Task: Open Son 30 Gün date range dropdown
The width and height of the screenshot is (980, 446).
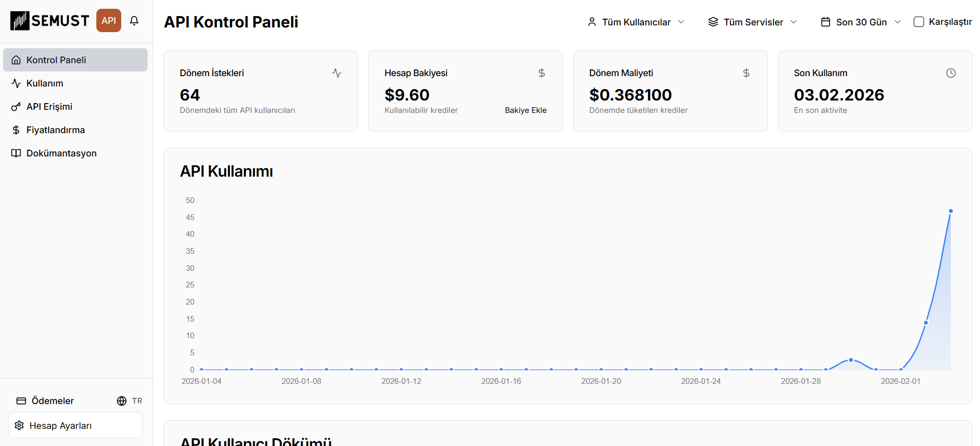Action: click(861, 22)
